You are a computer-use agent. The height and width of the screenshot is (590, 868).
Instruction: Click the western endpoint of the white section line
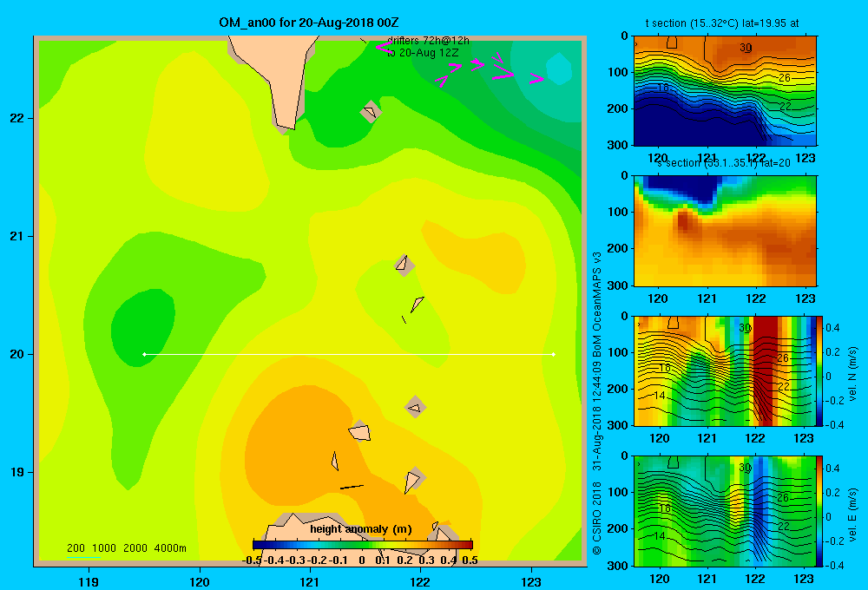pyautogui.click(x=144, y=354)
